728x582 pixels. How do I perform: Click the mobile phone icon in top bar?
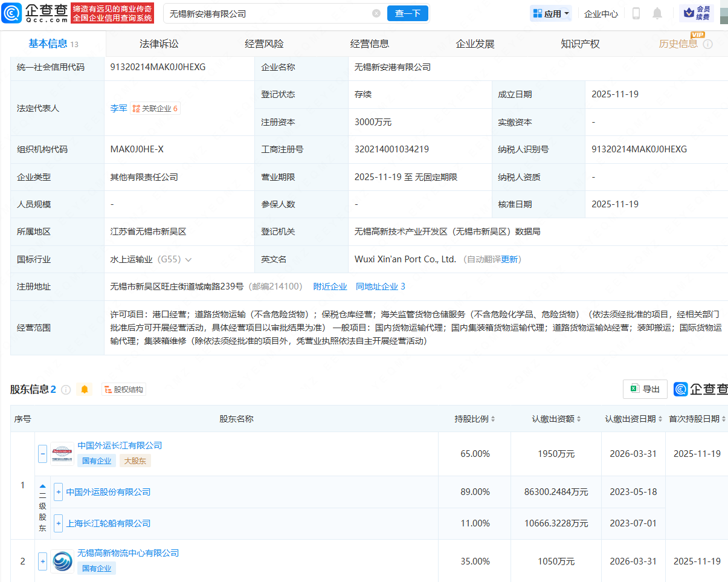pos(636,13)
